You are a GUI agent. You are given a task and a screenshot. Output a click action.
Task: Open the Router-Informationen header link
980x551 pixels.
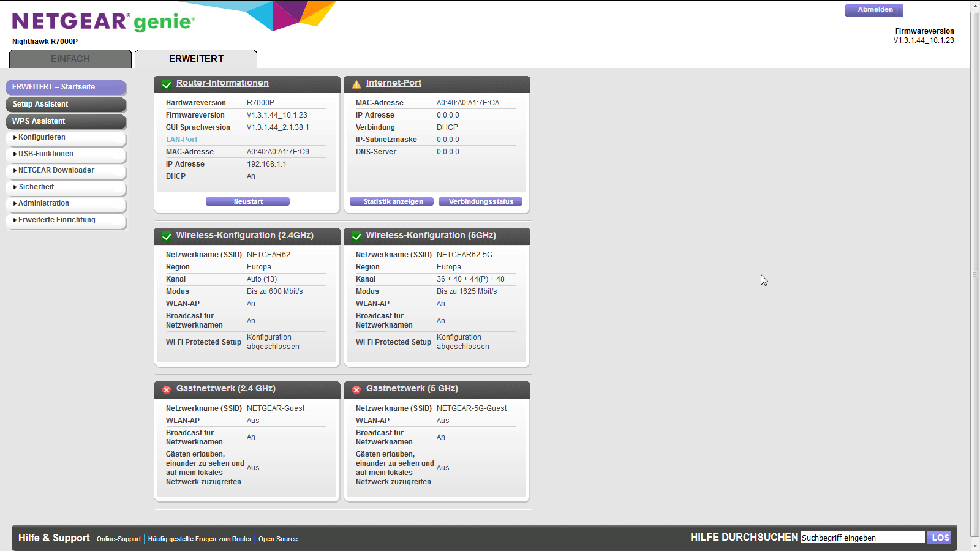coord(222,83)
